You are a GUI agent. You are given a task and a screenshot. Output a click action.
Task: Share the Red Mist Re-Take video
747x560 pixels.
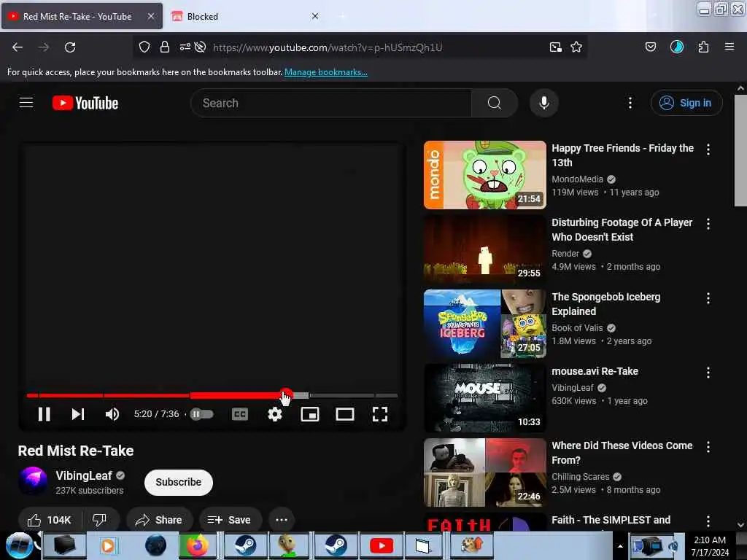[x=159, y=520]
